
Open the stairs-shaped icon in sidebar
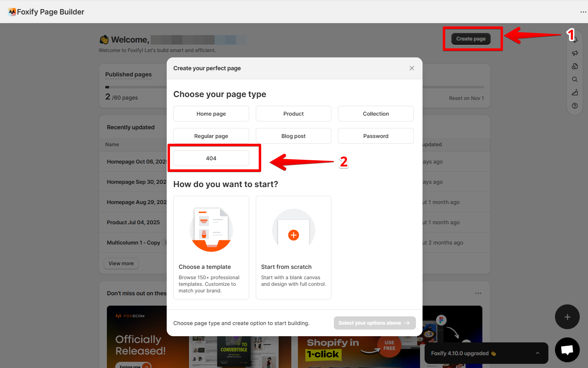click(575, 93)
